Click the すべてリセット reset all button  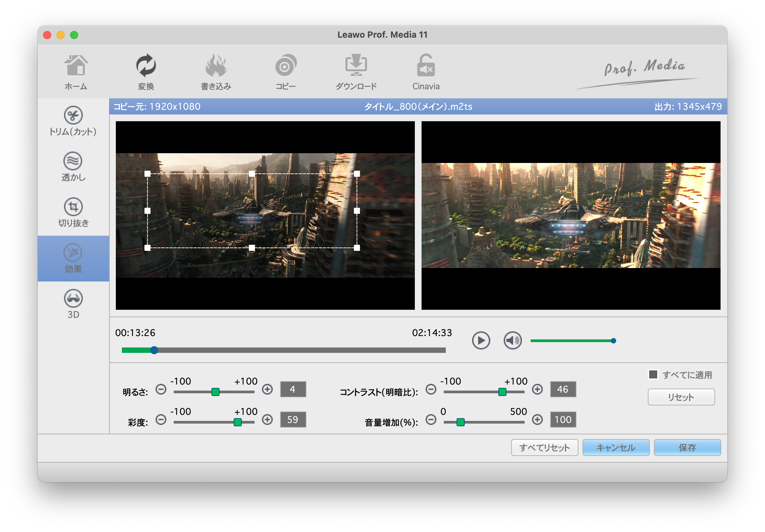[x=544, y=447]
